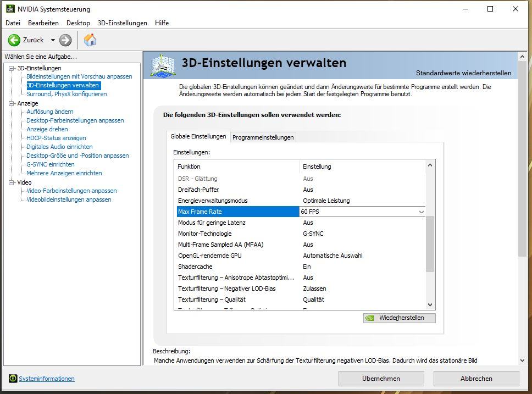Select the Texturfilterung – Qualität row

pyautogui.click(x=301, y=299)
